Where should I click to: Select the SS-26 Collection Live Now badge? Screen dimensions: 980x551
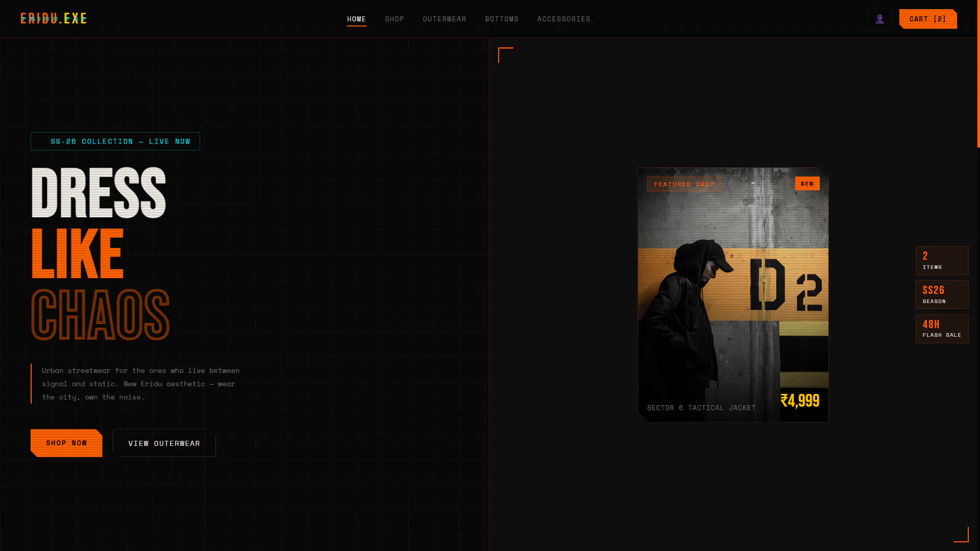115,141
